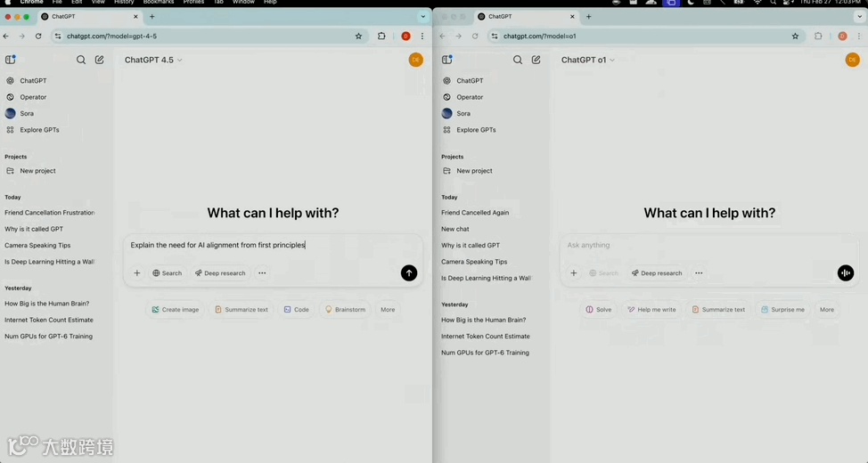868x463 pixels.
Task: Expand tab search arrow in left Chrome window
Action: coord(423,17)
